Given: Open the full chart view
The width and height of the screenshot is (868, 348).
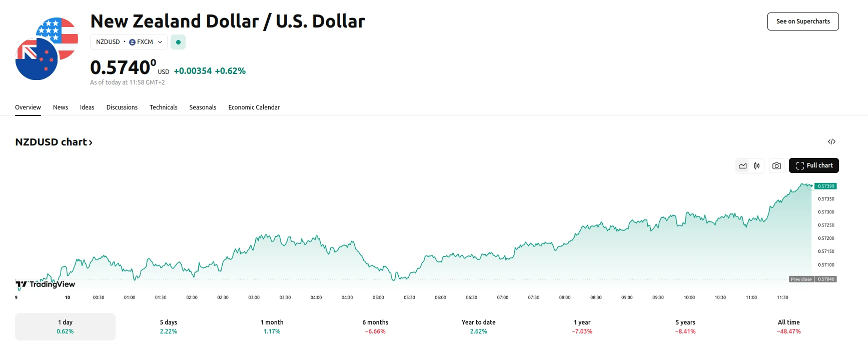Looking at the screenshot, I should click(x=813, y=165).
